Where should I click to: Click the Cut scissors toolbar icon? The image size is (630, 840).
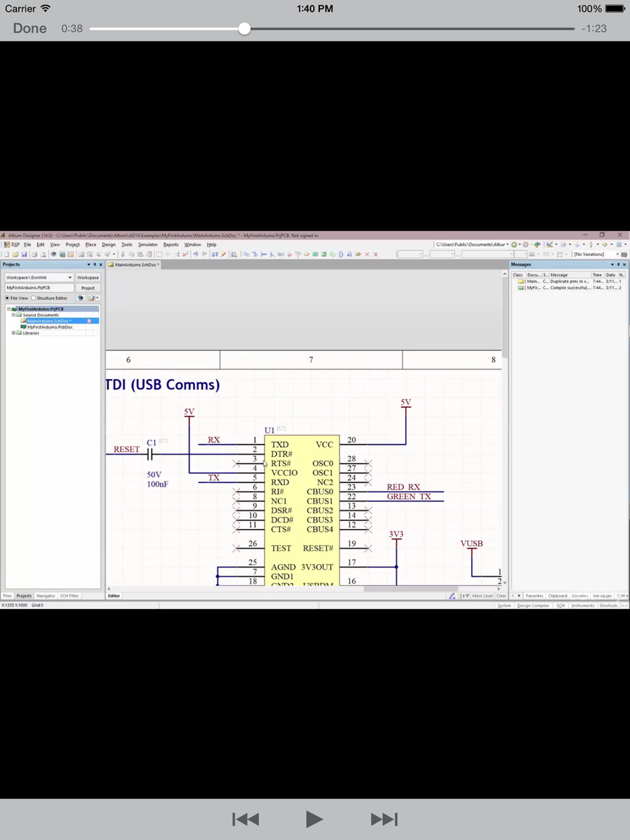coord(123,254)
